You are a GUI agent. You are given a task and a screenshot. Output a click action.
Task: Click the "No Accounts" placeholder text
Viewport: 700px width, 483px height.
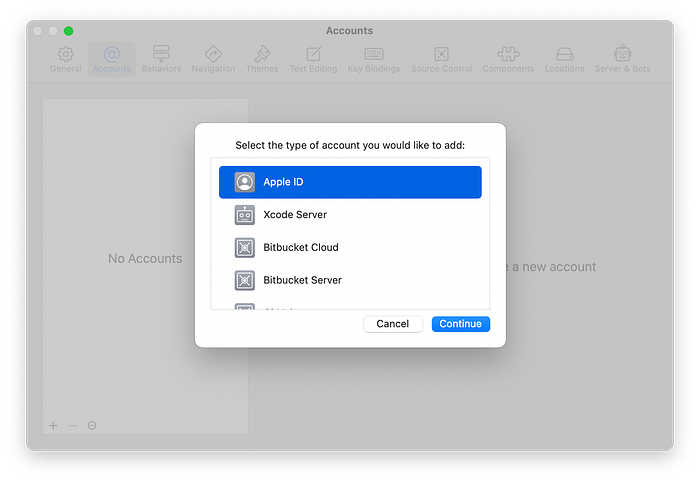coord(145,258)
